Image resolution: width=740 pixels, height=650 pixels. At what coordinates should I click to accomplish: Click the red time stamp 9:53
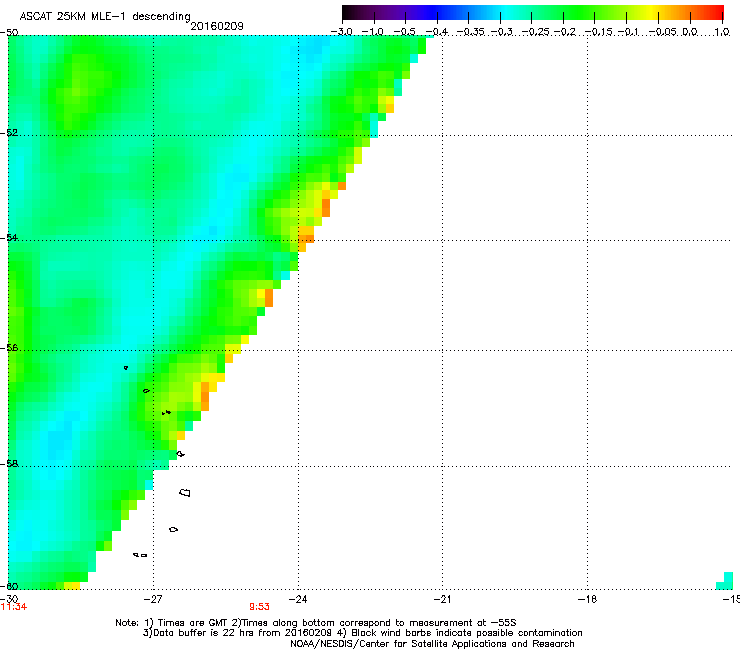coord(260,607)
